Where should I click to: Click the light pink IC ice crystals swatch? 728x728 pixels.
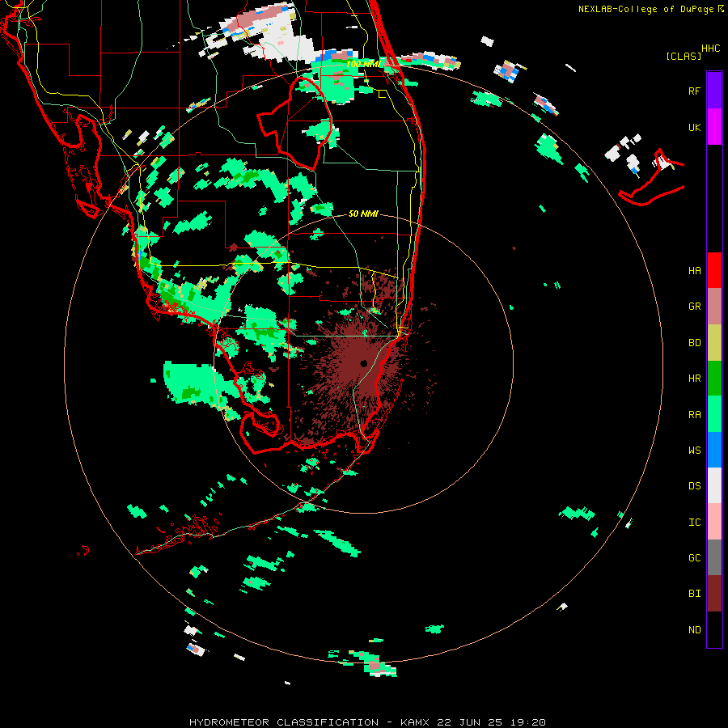pos(714,522)
